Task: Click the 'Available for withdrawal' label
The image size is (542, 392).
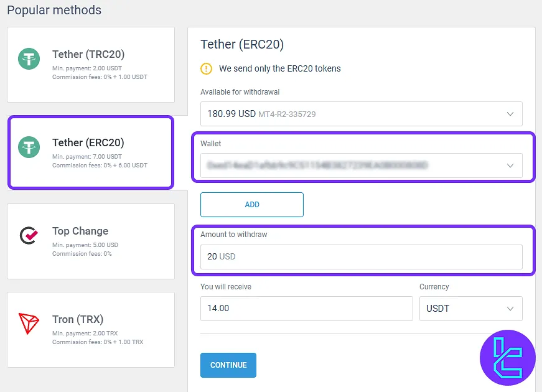Action: [x=240, y=92]
